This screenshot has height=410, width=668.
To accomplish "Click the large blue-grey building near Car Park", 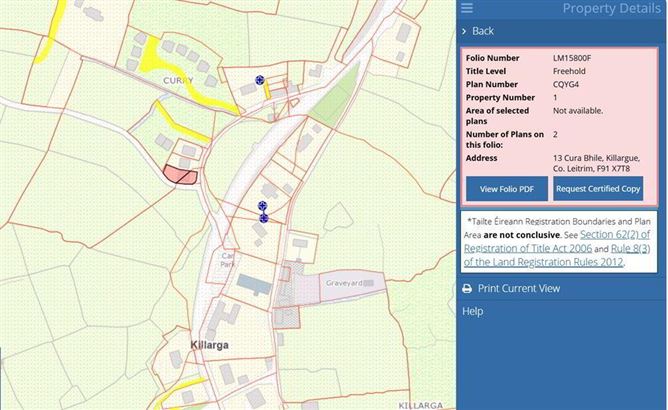I will 254,286.
